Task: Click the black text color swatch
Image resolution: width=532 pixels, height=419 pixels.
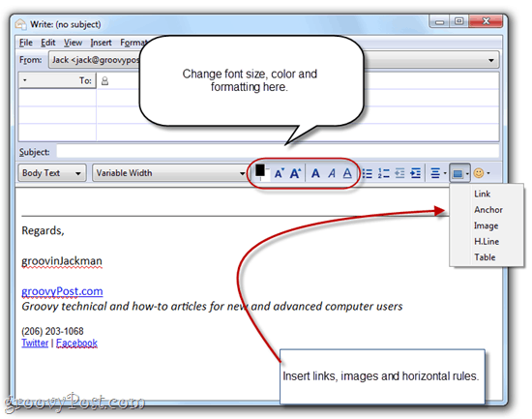Action: pos(260,170)
